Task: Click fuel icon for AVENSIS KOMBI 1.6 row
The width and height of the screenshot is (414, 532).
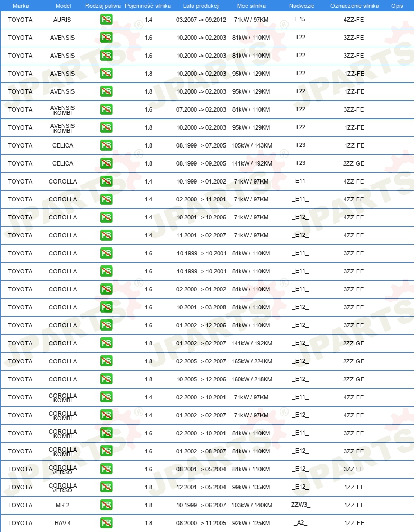Action: tap(106, 109)
